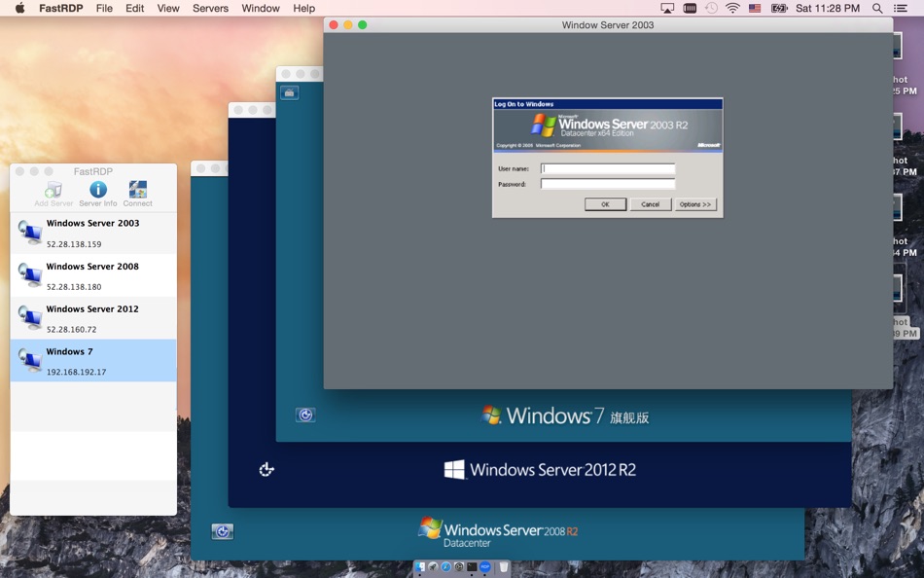The image size is (924, 578).
Task: Click the memory status menu bar icon
Action: (690, 8)
